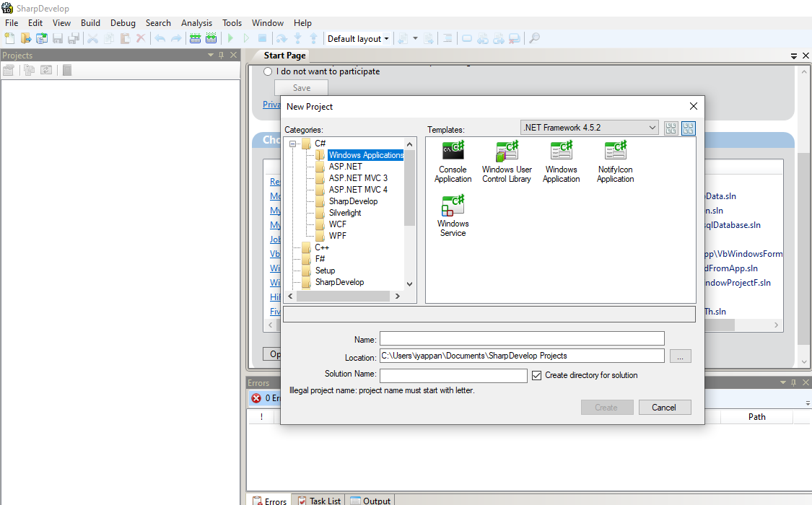Click the Run Without Debugger outline play icon
Screen dimensions: 812x505
point(247,38)
